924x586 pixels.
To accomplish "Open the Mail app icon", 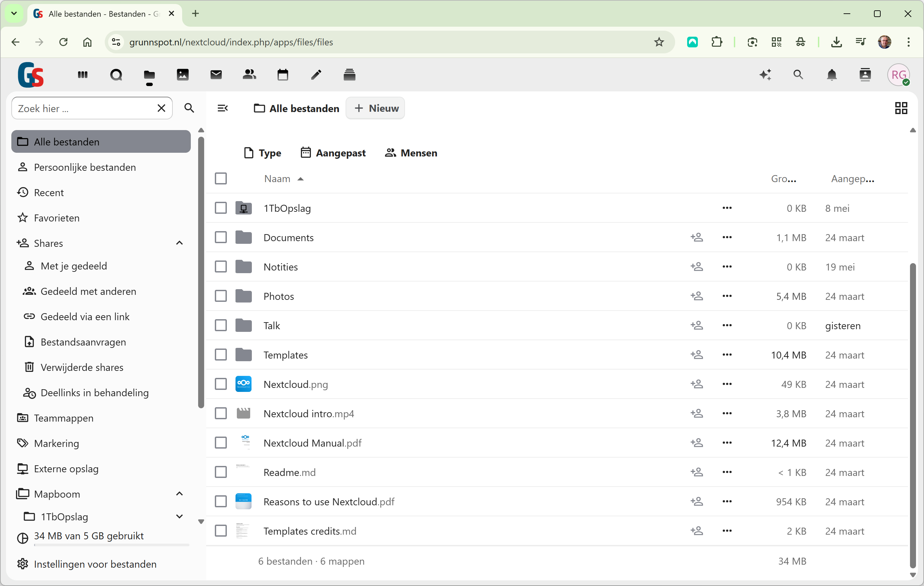I will coord(216,74).
